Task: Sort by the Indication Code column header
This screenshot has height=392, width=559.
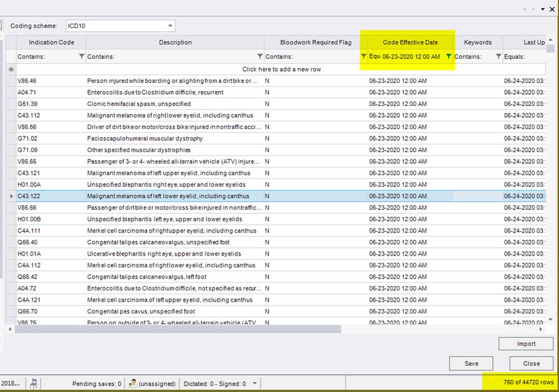Action: coord(51,42)
